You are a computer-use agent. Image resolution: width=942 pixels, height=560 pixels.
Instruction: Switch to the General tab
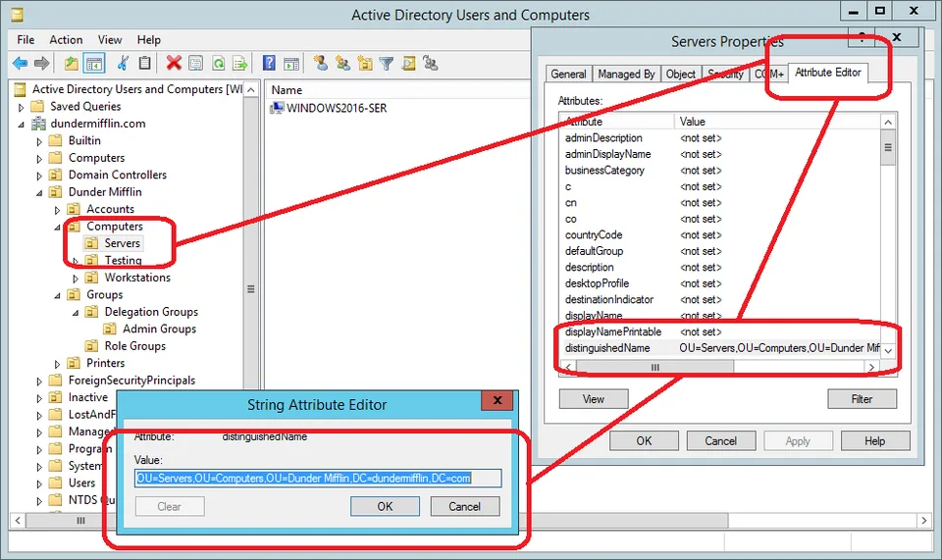(x=568, y=74)
